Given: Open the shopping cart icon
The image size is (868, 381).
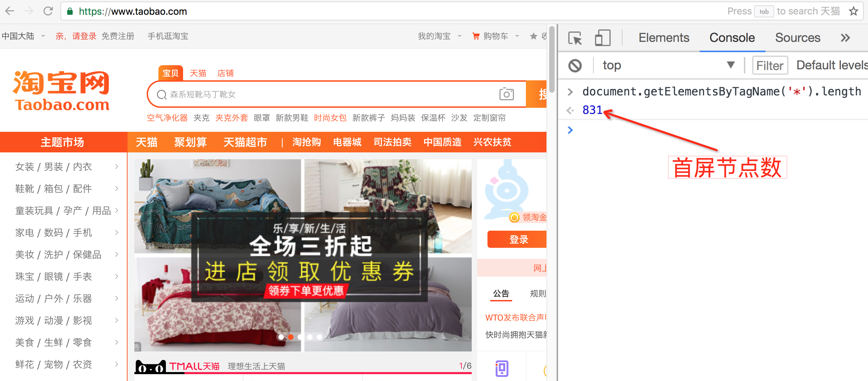Looking at the screenshot, I should pos(476,36).
